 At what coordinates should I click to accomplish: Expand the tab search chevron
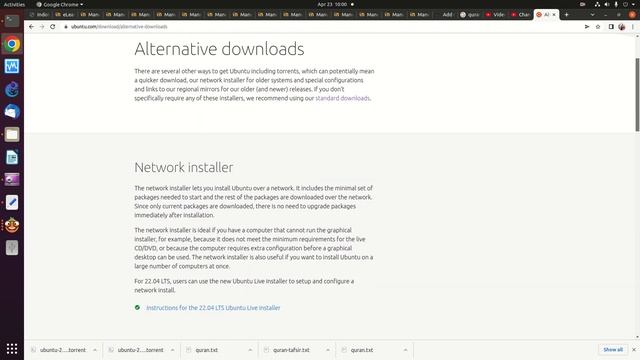tap(592, 15)
